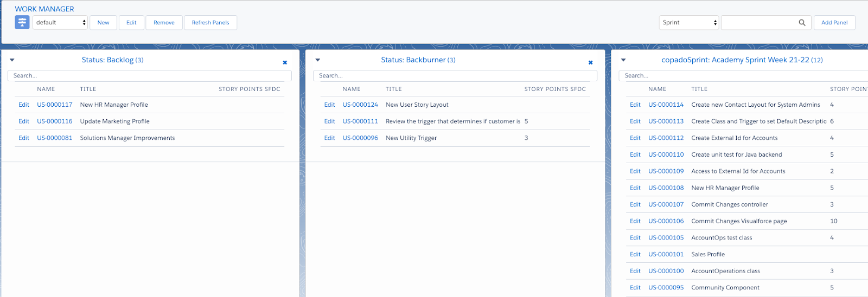The width and height of the screenshot is (868, 297).
Task: Open user story US-0000101
Action: click(666, 254)
